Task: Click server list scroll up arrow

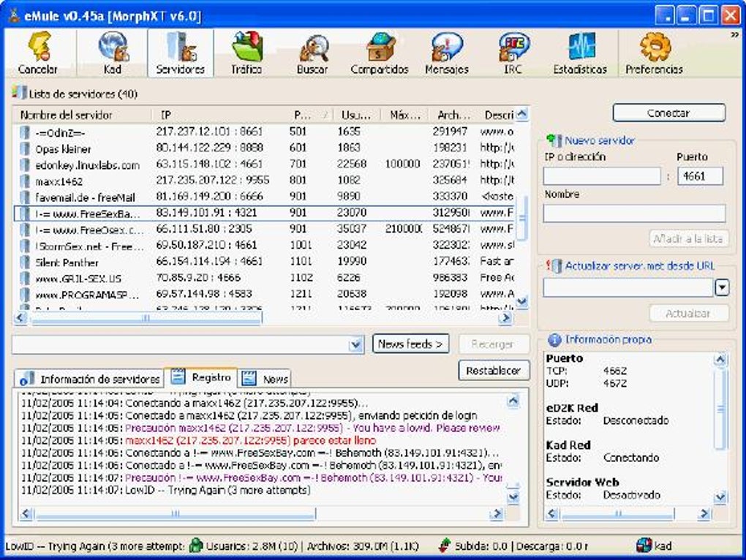Action: (x=522, y=114)
